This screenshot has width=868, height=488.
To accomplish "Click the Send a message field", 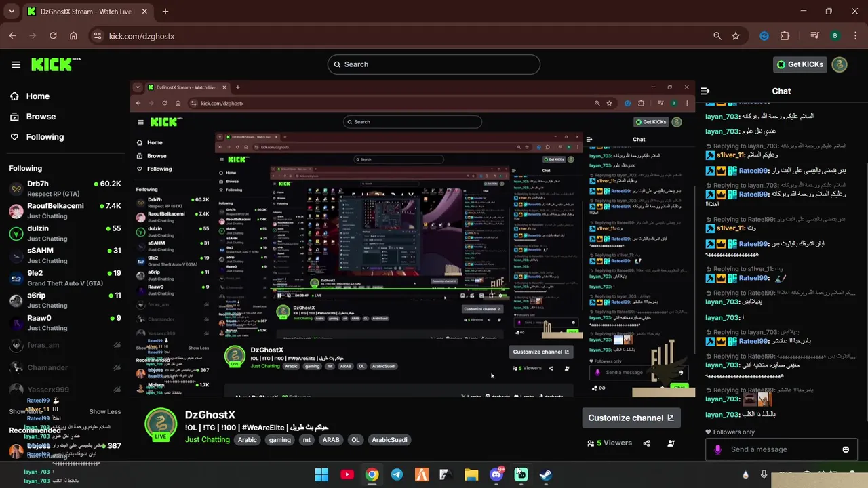I will coord(781,449).
